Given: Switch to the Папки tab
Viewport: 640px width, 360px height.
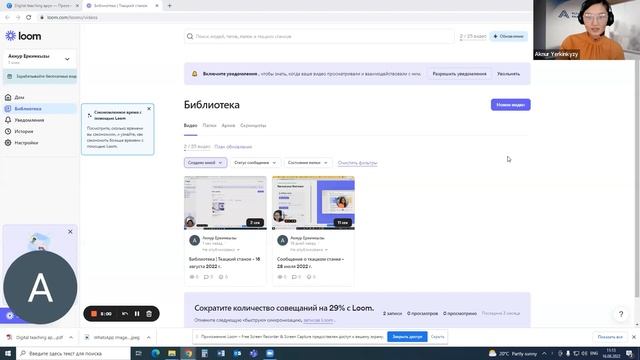Looking at the screenshot, I should click(209, 125).
